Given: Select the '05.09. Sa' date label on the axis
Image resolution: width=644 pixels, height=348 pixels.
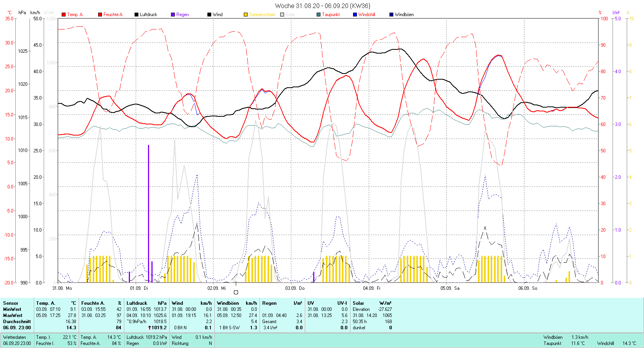Looking at the screenshot, I should pos(450,288).
